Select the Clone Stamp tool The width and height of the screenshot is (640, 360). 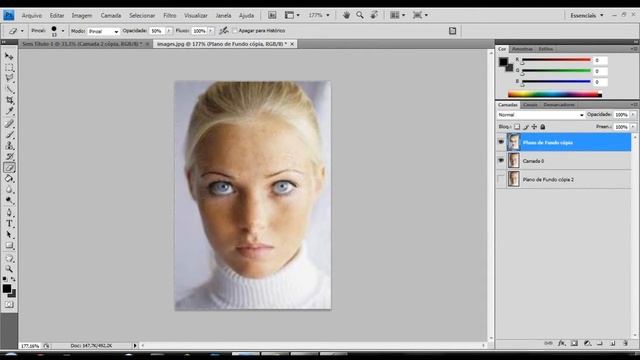9,146
